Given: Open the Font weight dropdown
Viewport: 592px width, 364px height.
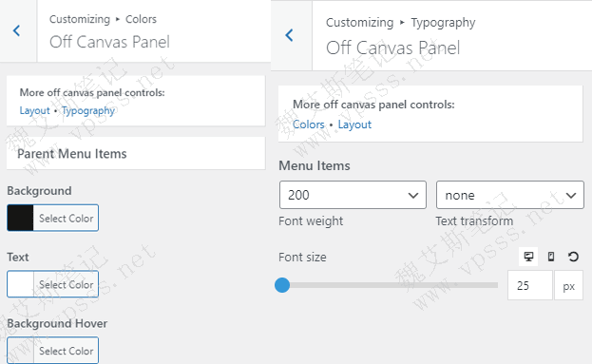Looking at the screenshot, I should [x=353, y=195].
